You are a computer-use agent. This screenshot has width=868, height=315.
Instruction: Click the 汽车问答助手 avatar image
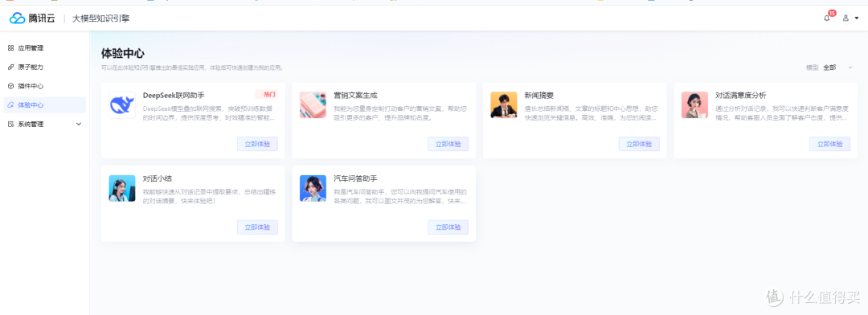[x=313, y=188]
